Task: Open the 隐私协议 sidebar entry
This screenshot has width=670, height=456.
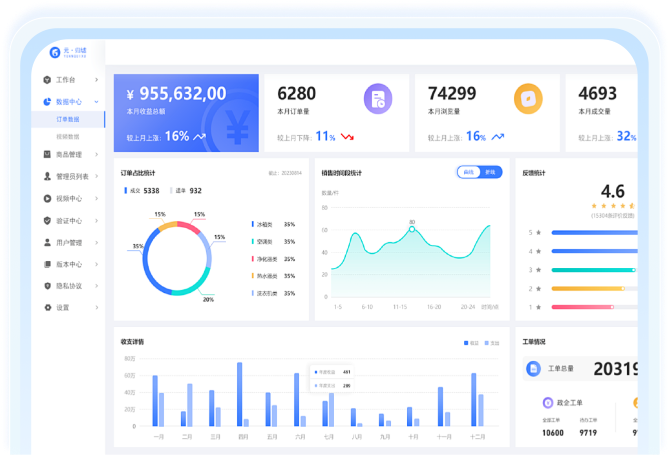Action: click(69, 286)
